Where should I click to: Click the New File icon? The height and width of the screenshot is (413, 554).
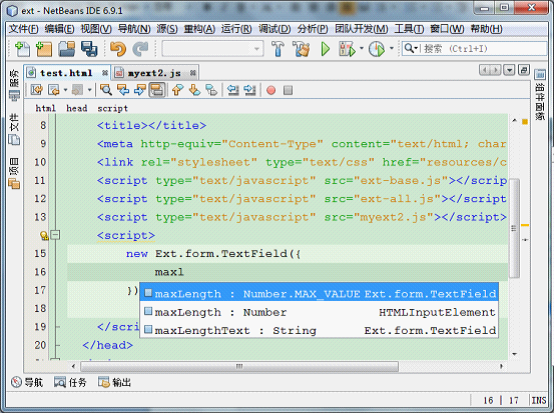point(23,49)
